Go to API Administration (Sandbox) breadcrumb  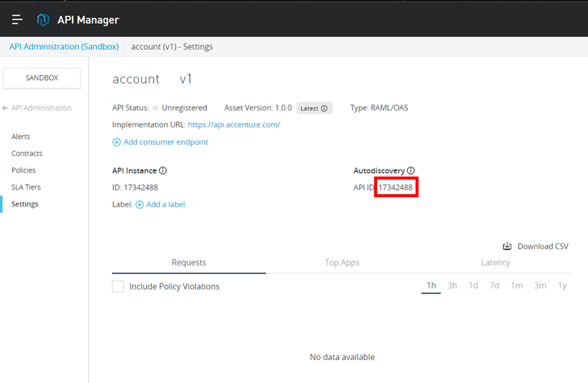pyautogui.click(x=64, y=47)
